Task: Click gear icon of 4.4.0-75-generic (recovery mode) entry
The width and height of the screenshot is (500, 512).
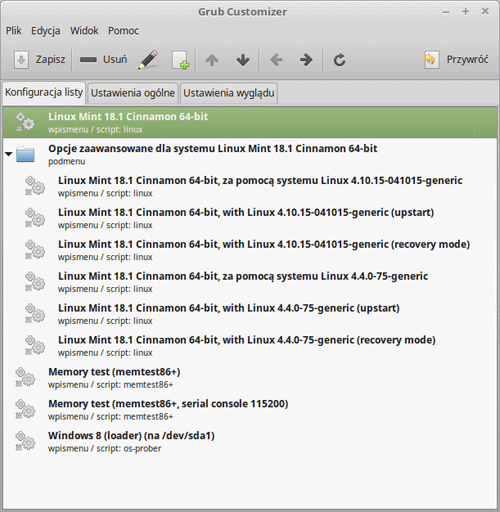Action: (35, 345)
